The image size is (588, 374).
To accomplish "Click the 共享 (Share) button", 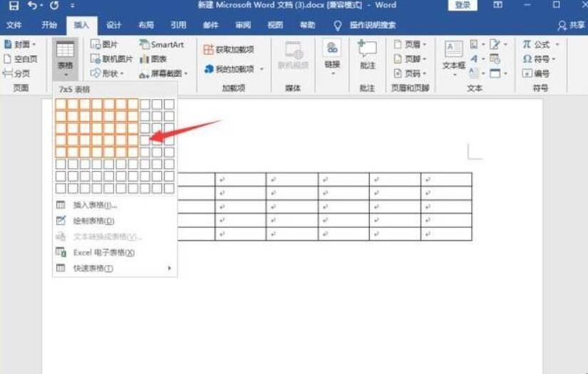I will (x=571, y=25).
